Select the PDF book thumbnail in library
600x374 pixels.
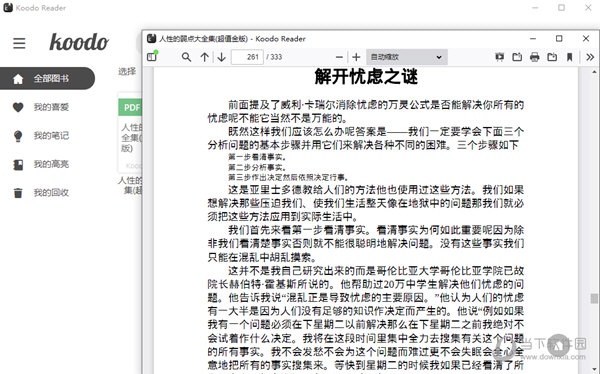tap(130, 134)
